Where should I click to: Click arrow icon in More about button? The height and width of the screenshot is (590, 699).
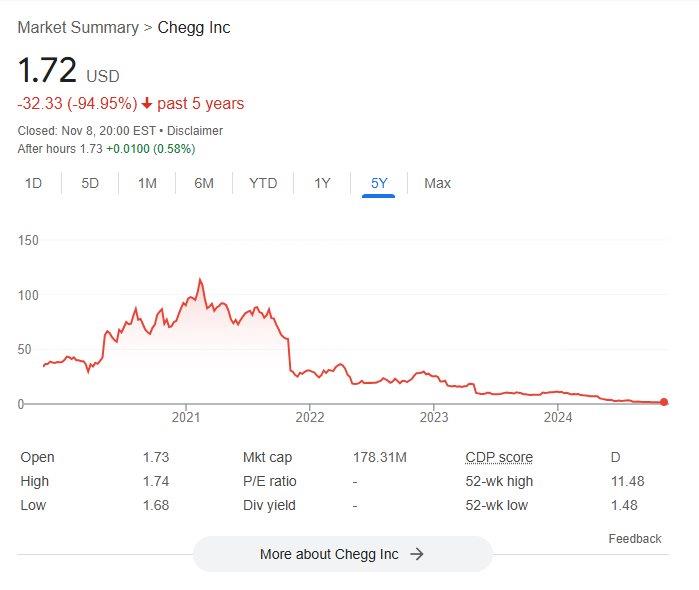pyautogui.click(x=417, y=554)
